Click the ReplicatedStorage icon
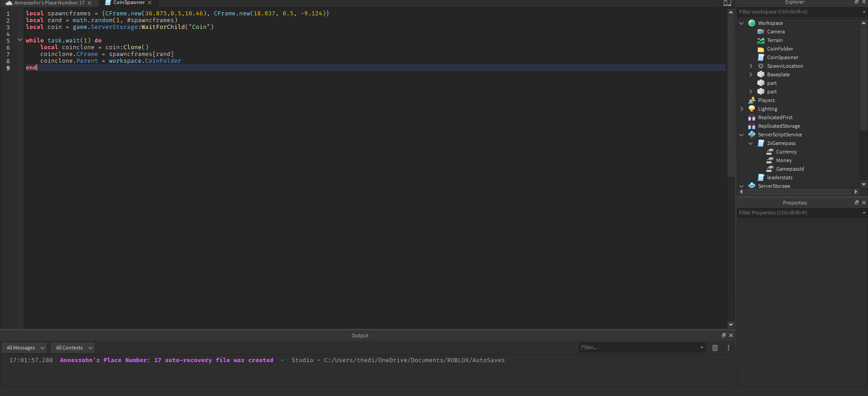The image size is (868, 396). 752,126
